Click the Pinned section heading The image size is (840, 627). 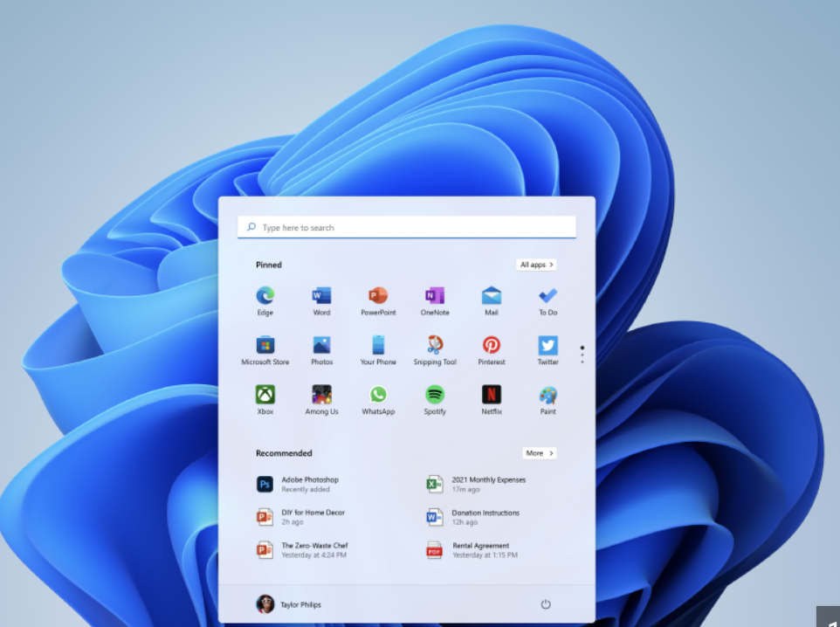(x=268, y=265)
